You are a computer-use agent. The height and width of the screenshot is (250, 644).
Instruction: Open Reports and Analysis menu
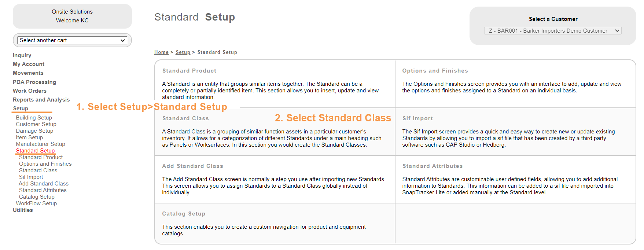click(41, 100)
